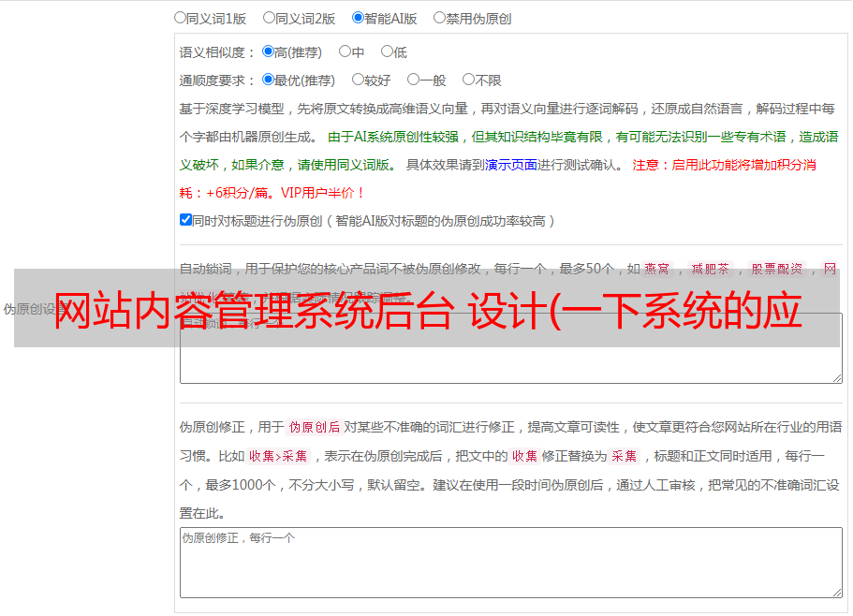Select 禁用伪原创 radio option

[x=439, y=18]
